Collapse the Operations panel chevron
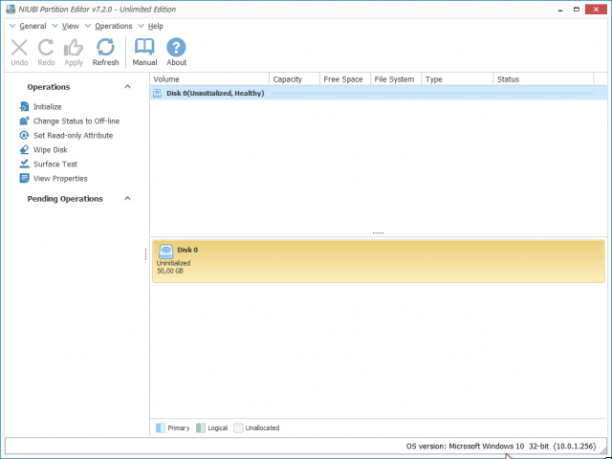The image size is (612, 459). [x=127, y=87]
